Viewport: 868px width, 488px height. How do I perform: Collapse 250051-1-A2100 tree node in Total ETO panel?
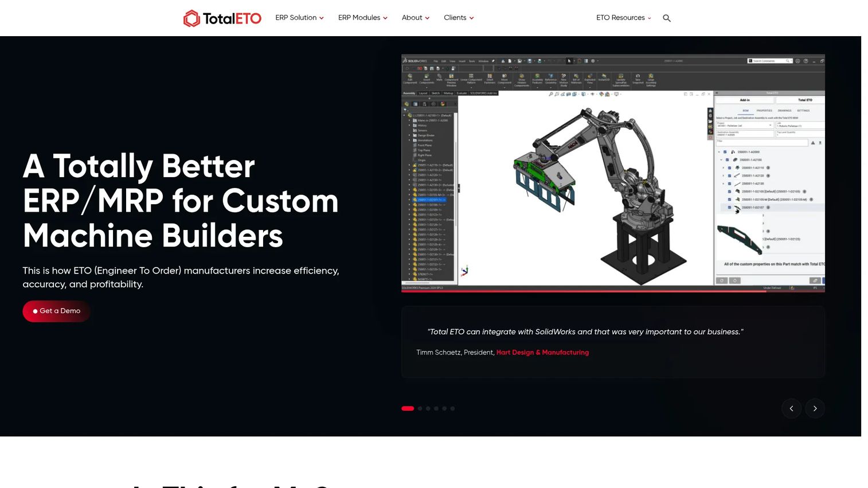point(721,160)
